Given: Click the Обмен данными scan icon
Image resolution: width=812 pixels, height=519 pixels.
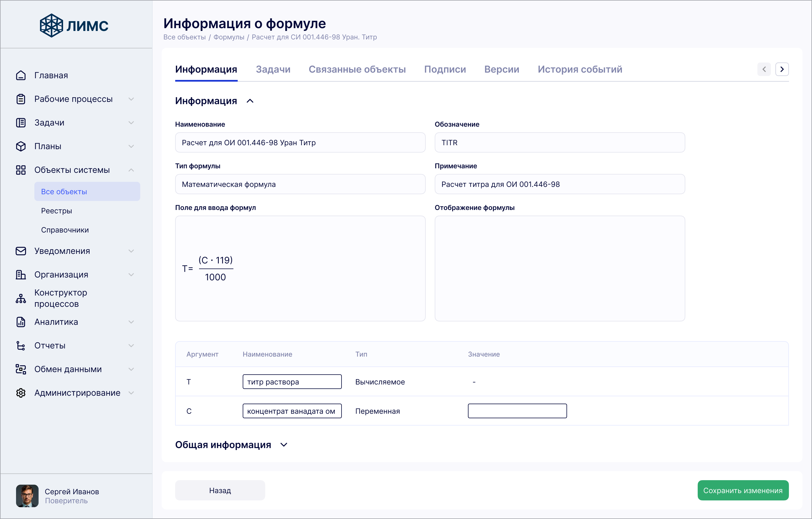Looking at the screenshot, I should click(21, 369).
